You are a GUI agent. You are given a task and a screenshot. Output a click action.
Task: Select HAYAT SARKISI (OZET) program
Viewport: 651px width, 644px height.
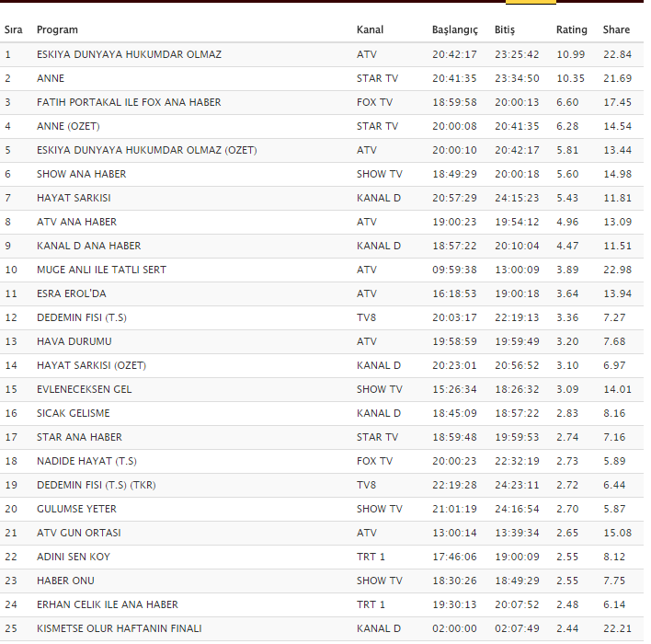(91, 365)
